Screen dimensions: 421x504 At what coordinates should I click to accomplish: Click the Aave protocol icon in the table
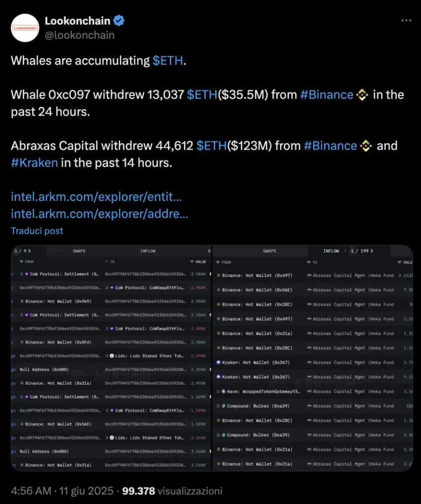pyautogui.click(x=224, y=392)
